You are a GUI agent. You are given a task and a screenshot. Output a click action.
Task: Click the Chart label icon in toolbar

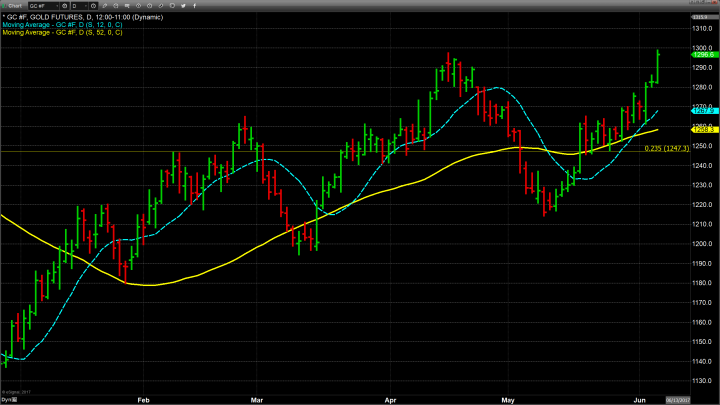point(10,5)
